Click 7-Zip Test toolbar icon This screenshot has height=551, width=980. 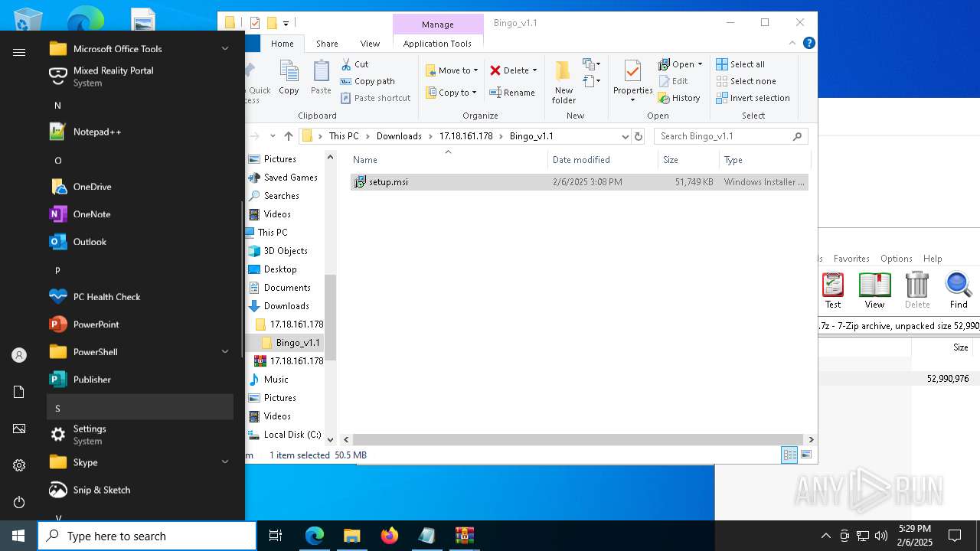coord(833,291)
